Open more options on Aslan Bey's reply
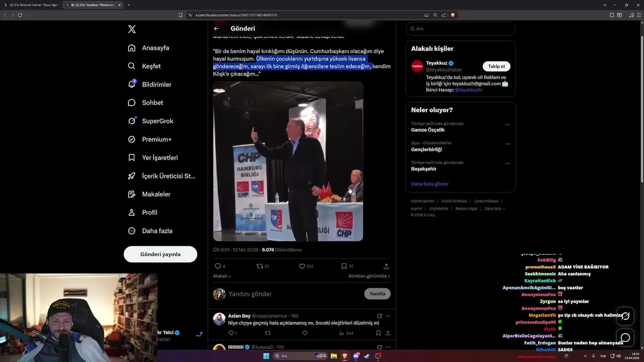 point(388,316)
